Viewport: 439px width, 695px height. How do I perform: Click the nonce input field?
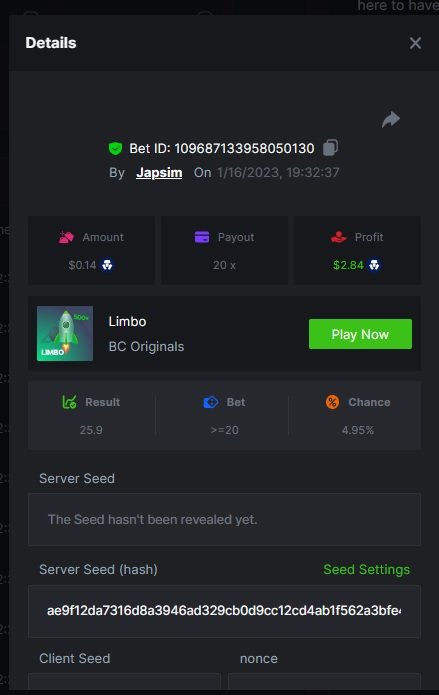click(x=324, y=682)
